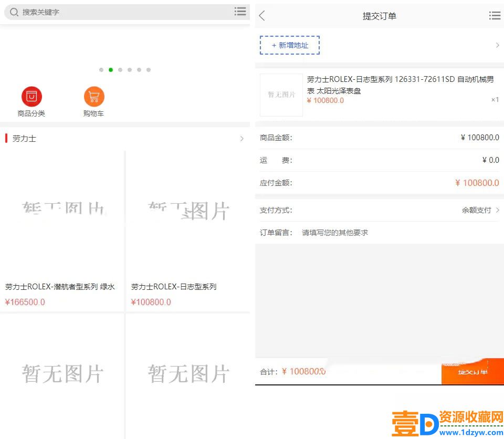Open the bottom-right 暂无图片 product card in grid
This screenshot has width=504, height=439.
click(x=188, y=377)
